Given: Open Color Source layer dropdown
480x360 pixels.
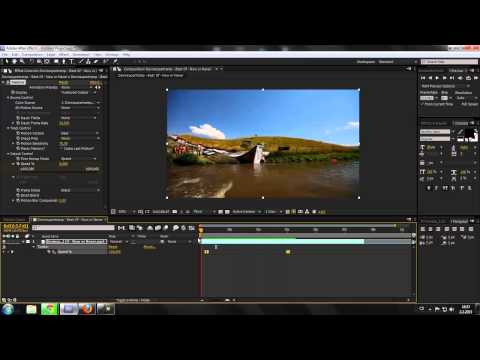Looking at the screenshot, I should [x=80, y=103].
